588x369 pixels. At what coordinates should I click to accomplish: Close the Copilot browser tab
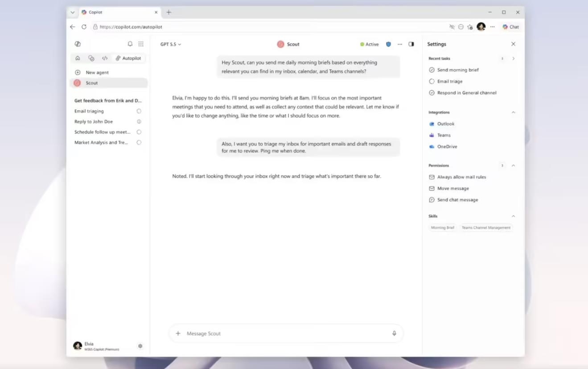(x=156, y=12)
